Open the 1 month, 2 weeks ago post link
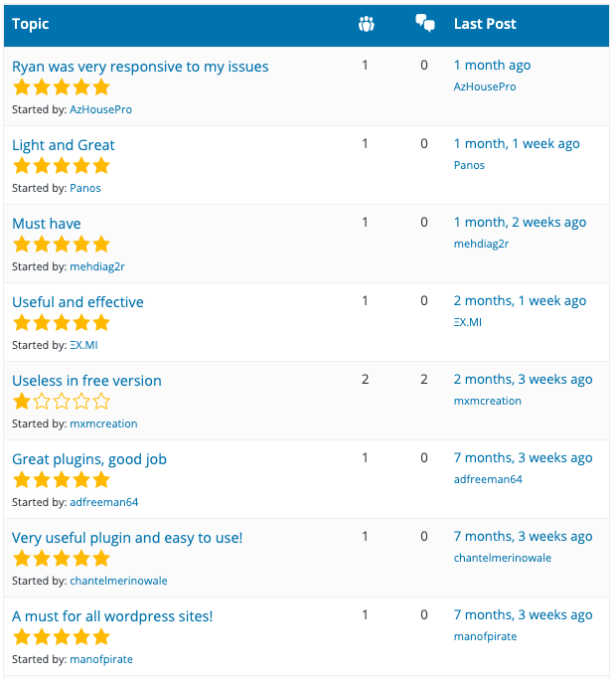This screenshot has width=616, height=679. pyautogui.click(x=520, y=222)
